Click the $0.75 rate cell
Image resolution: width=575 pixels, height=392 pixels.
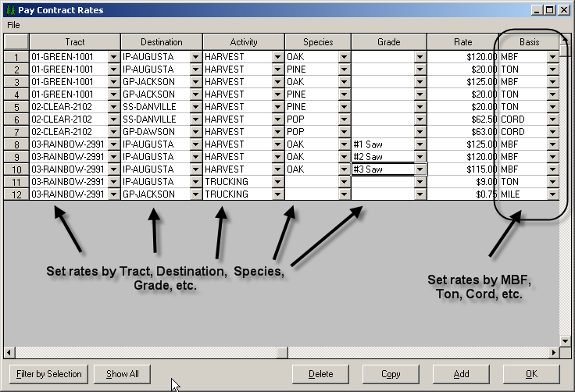[x=462, y=194]
